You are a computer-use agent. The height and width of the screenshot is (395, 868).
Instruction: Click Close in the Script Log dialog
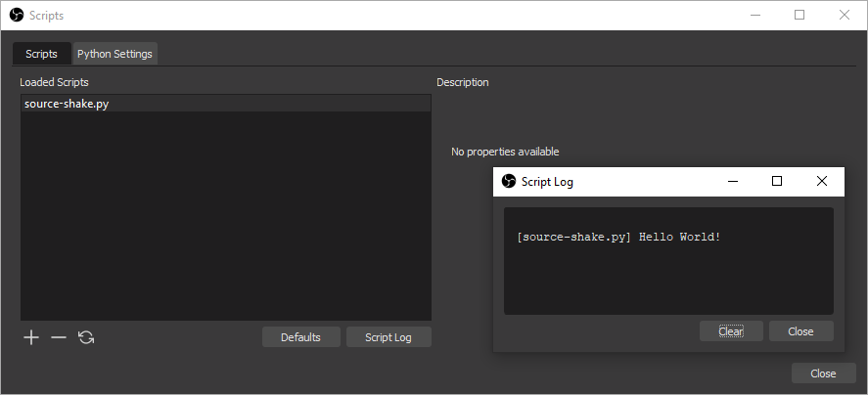pyautogui.click(x=800, y=331)
